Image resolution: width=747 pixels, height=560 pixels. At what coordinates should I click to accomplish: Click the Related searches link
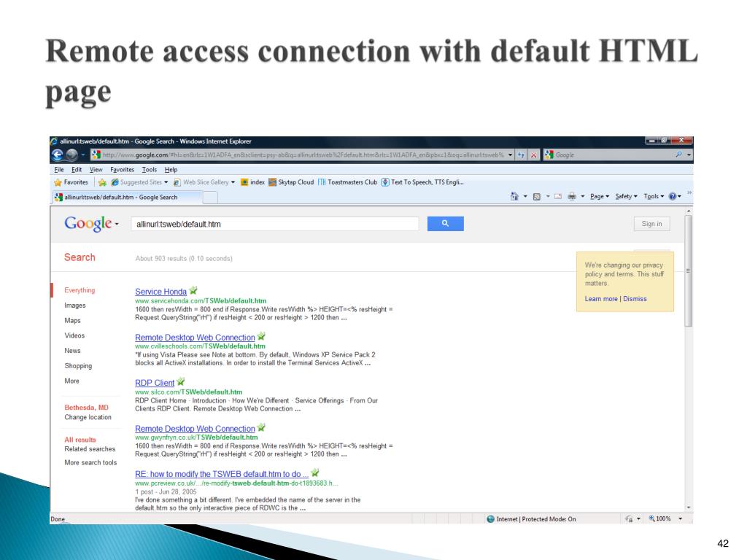(90, 449)
